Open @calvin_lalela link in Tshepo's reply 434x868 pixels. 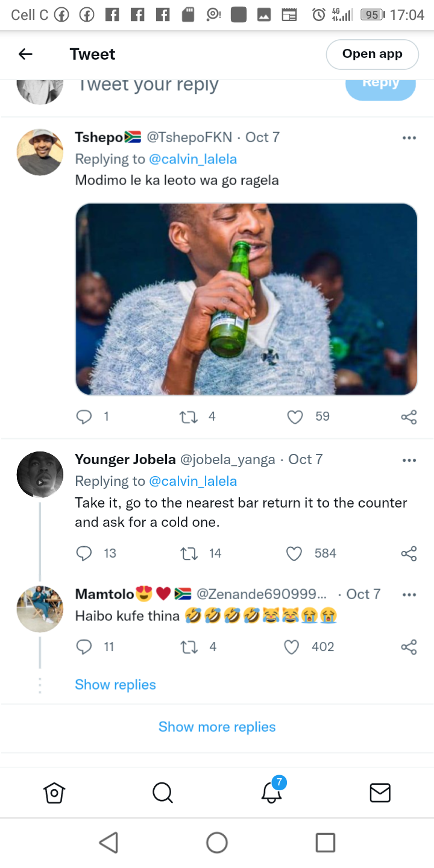(193, 159)
